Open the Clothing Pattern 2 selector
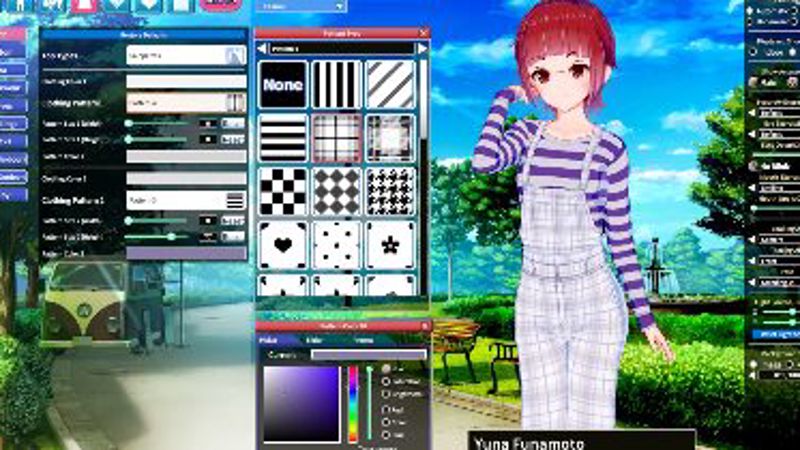 [186, 201]
